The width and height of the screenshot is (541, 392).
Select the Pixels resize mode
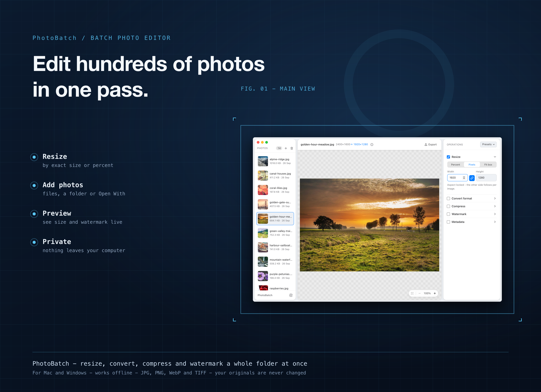point(472,165)
